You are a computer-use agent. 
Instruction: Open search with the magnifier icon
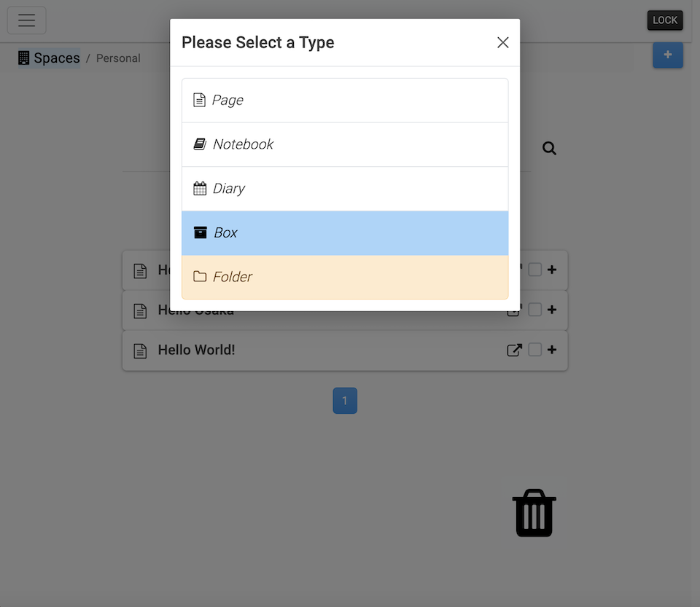[x=549, y=148]
